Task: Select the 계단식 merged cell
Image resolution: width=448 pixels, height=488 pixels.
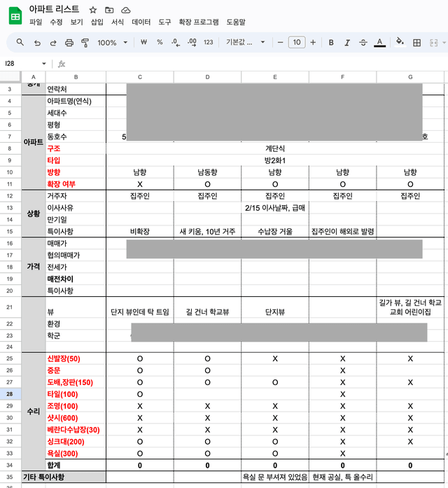Action: (x=275, y=148)
